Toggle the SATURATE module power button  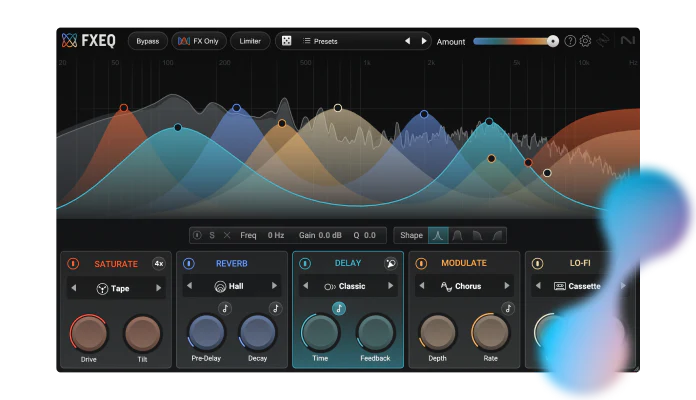(73, 264)
